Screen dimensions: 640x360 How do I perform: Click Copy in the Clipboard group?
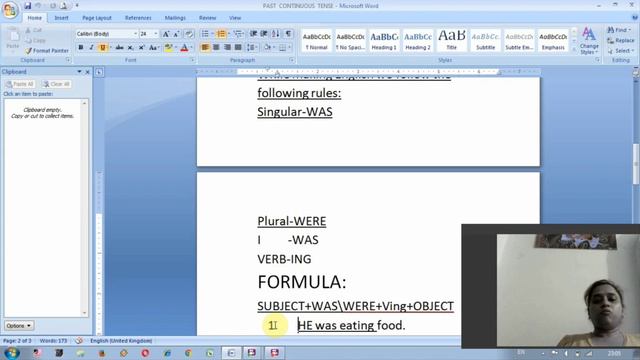click(35, 40)
